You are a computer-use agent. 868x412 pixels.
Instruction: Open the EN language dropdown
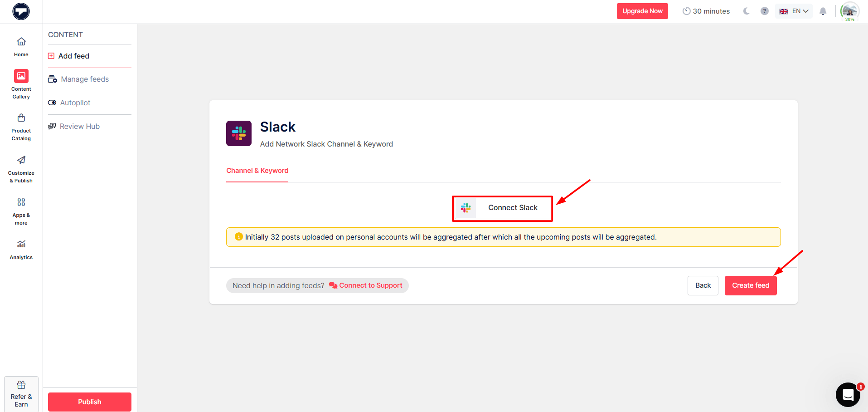[x=794, y=11]
